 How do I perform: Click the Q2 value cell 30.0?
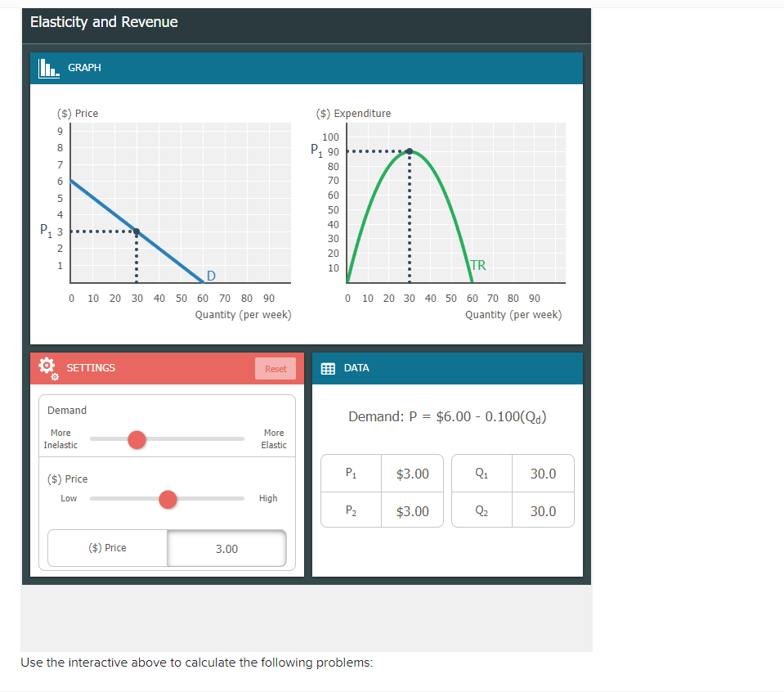pyautogui.click(x=543, y=511)
